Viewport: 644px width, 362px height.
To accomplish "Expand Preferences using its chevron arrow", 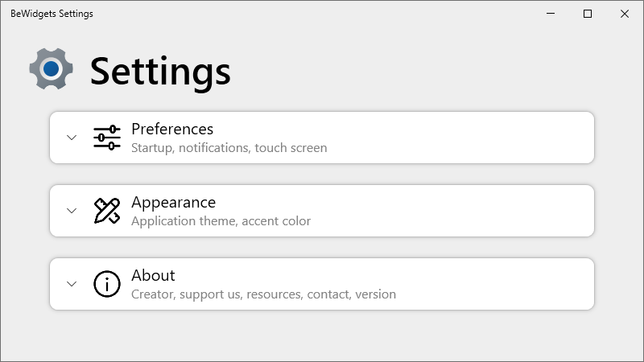I will tap(72, 138).
